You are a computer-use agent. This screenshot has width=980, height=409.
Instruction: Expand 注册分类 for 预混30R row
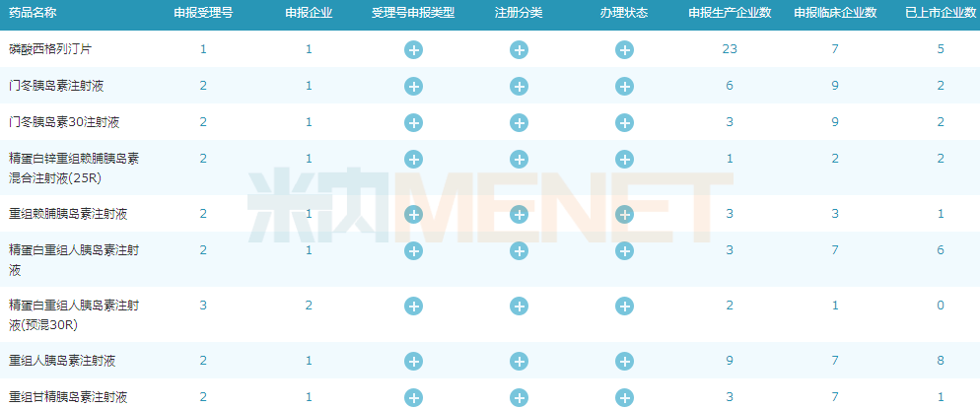[519, 306]
